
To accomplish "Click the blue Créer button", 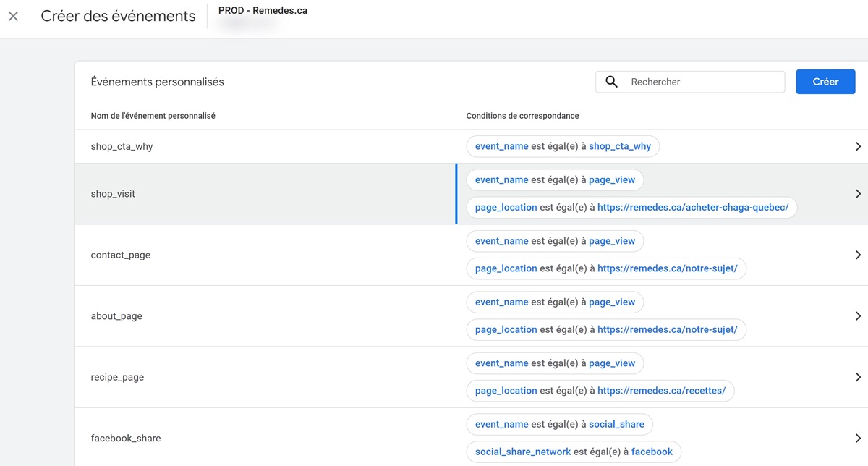I will click(x=825, y=82).
